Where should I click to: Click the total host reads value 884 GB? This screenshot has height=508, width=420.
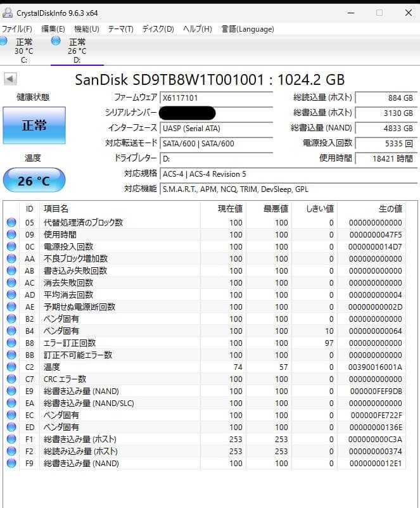(x=386, y=98)
